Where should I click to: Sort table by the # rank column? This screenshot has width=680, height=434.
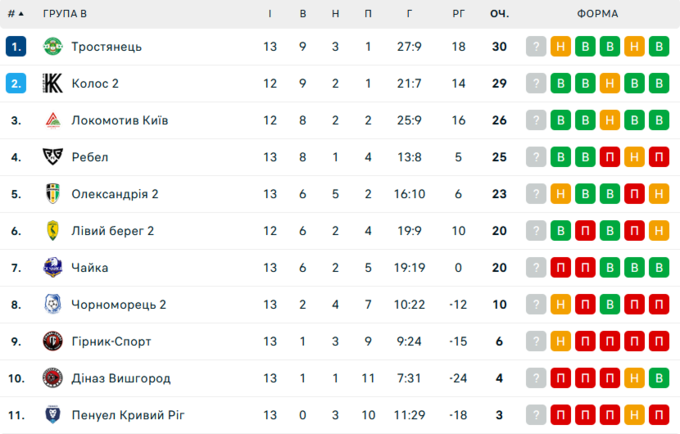[x=15, y=14]
